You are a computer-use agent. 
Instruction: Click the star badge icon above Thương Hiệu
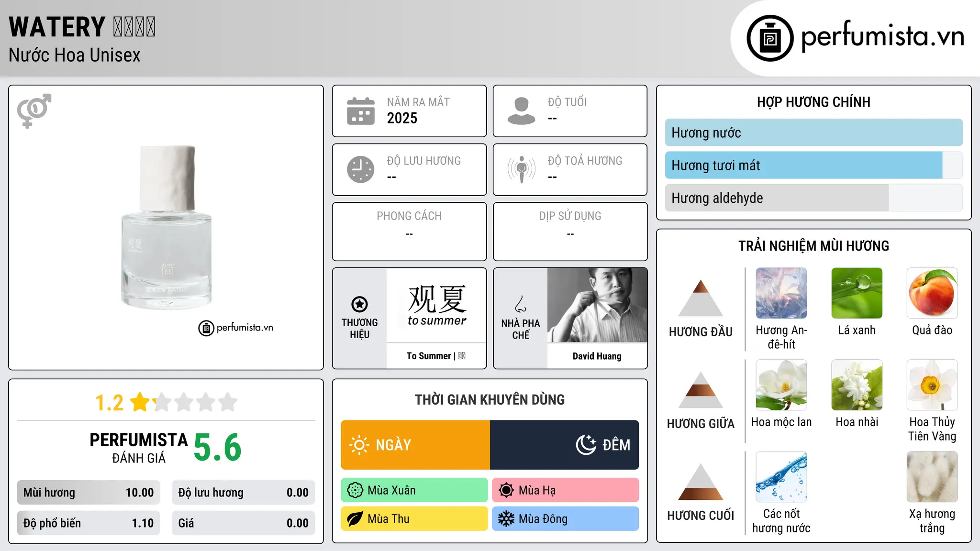pos(359,304)
